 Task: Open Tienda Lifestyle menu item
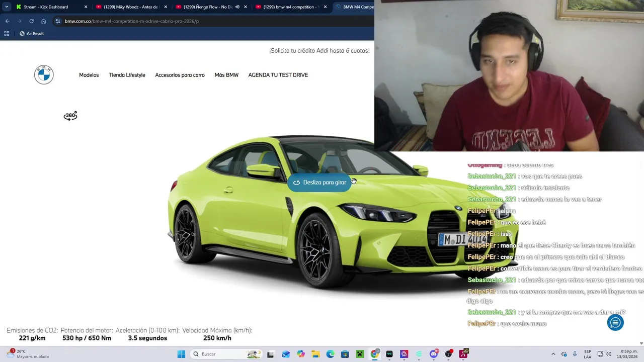point(127,75)
